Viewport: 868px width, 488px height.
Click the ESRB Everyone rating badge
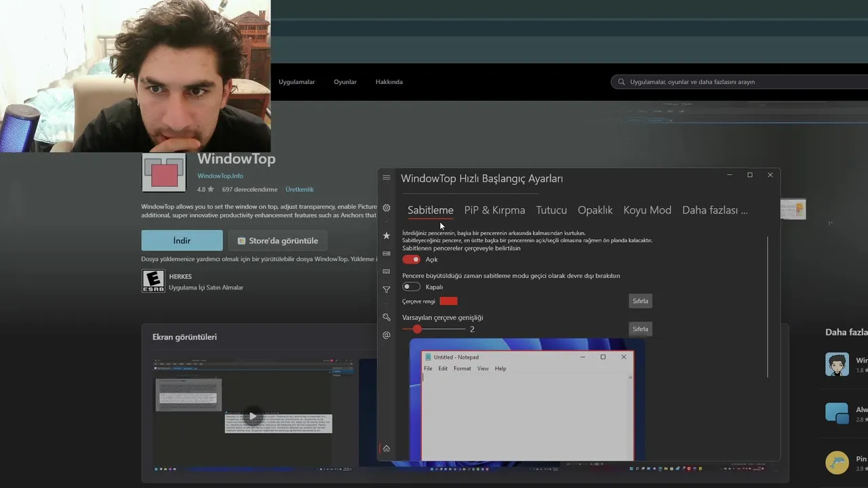point(153,281)
